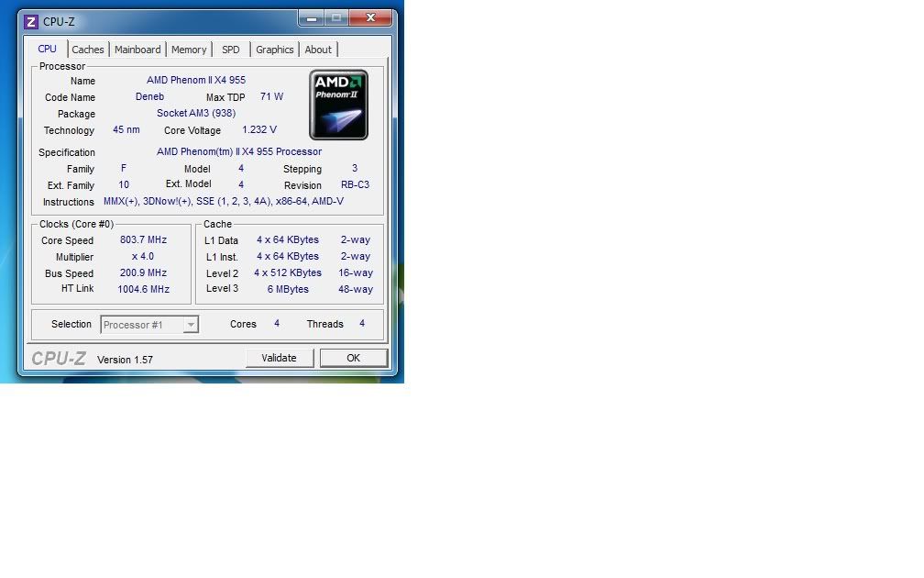The height and width of the screenshot is (578, 924).
Task: Go to the SPD tab
Action: pyautogui.click(x=230, y=50)
